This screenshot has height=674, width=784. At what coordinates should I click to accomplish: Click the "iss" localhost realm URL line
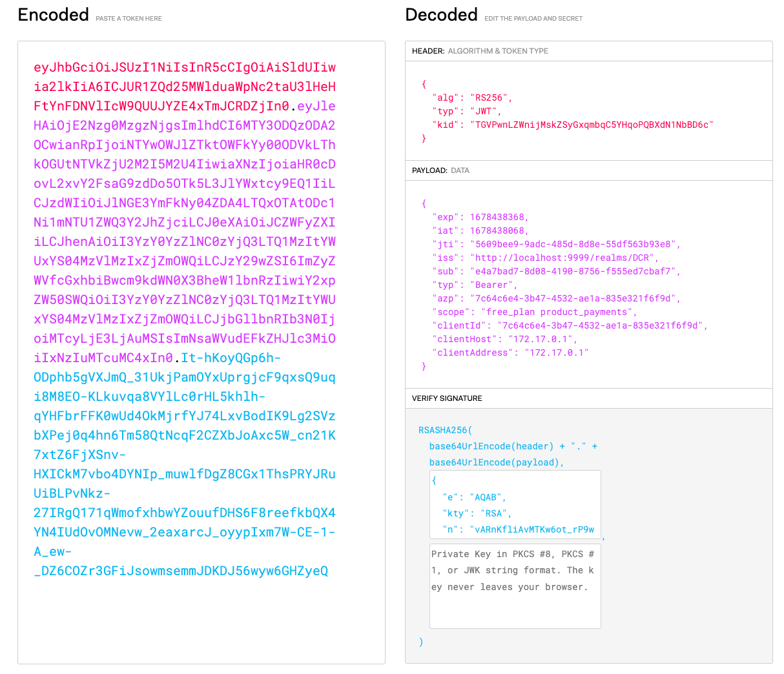pyautogui.click(x=546, y=258)
